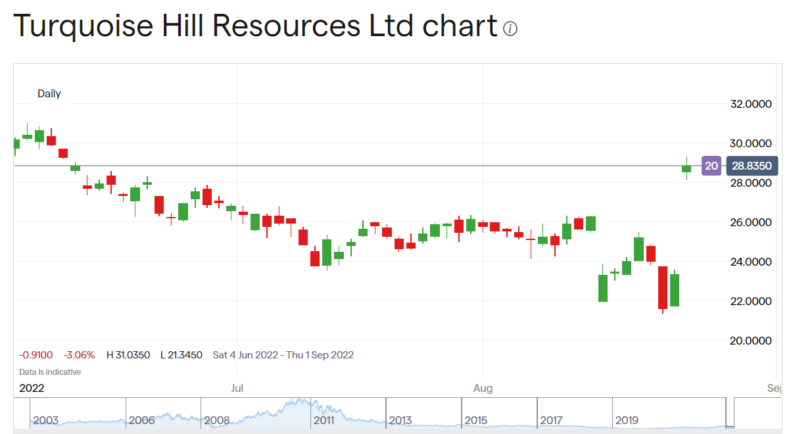Select the Daily interval label
Screen dimensions: 793x434
tap(49, 94)
